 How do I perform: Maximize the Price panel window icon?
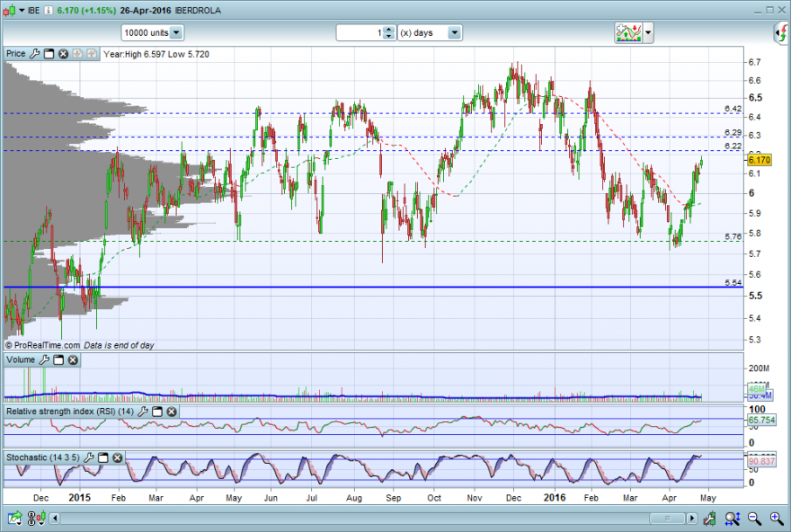49,54
